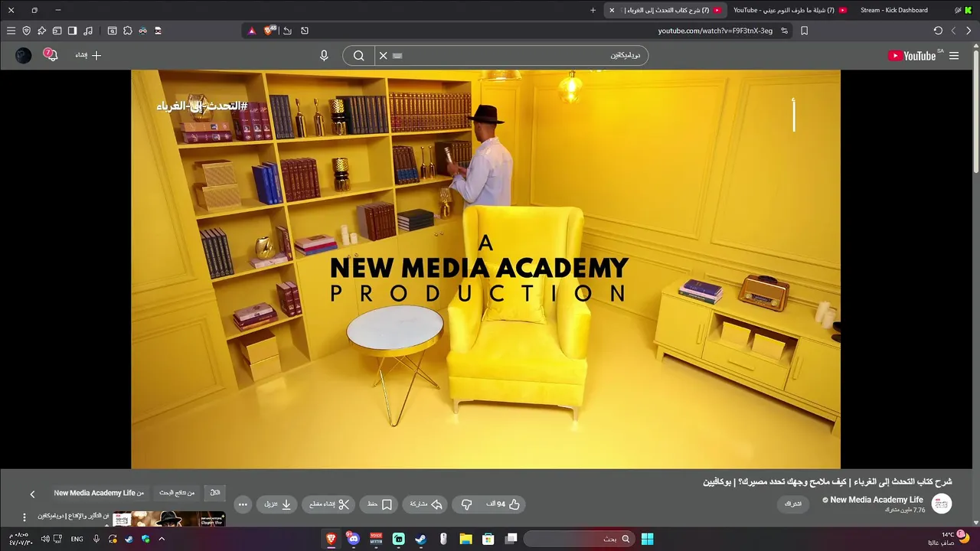The image size is (980, 551).
Task: Reload the page
Action: (938, 31)
